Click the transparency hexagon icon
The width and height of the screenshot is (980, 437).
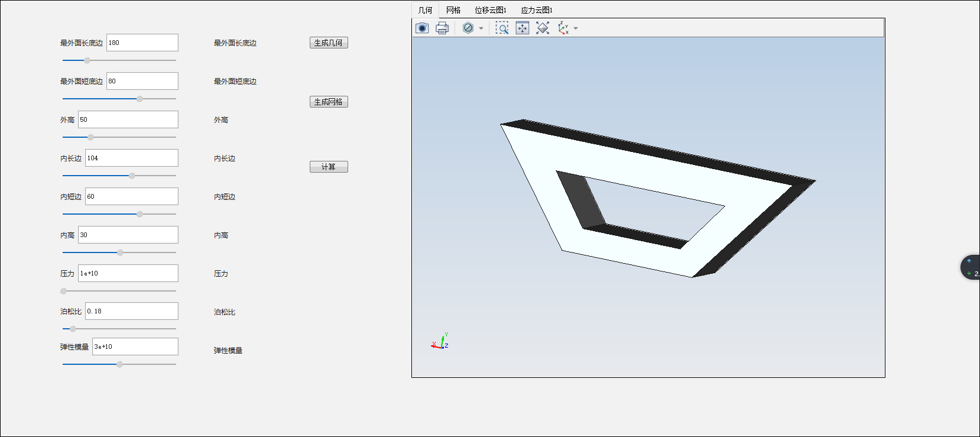(x=468, y=28)
